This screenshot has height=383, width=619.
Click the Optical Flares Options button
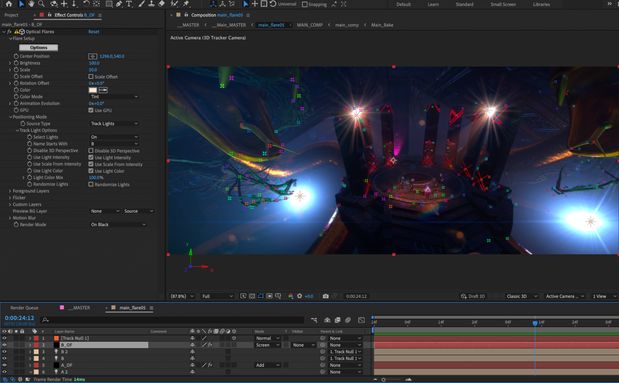click(x=38, y=47)
